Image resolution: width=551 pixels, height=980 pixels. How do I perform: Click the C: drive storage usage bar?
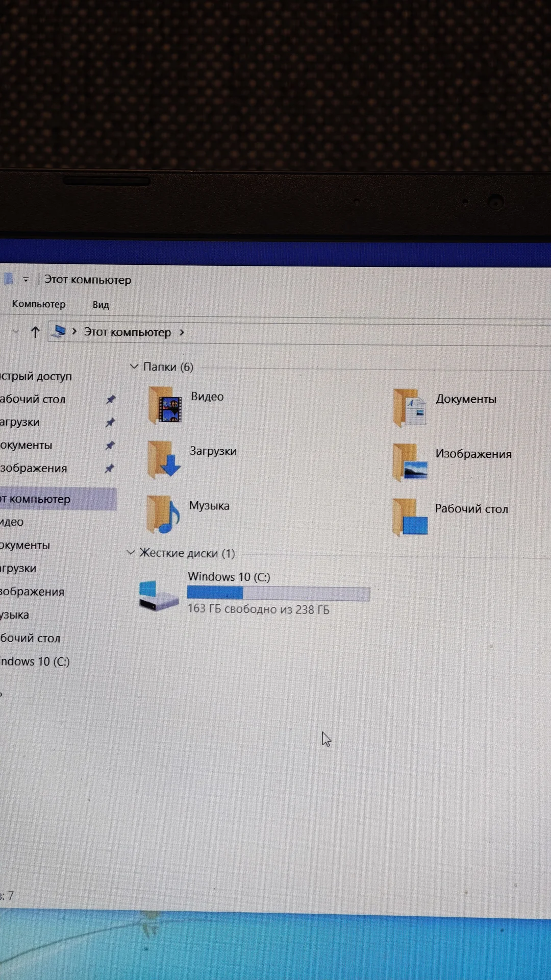tap(279, 593)
